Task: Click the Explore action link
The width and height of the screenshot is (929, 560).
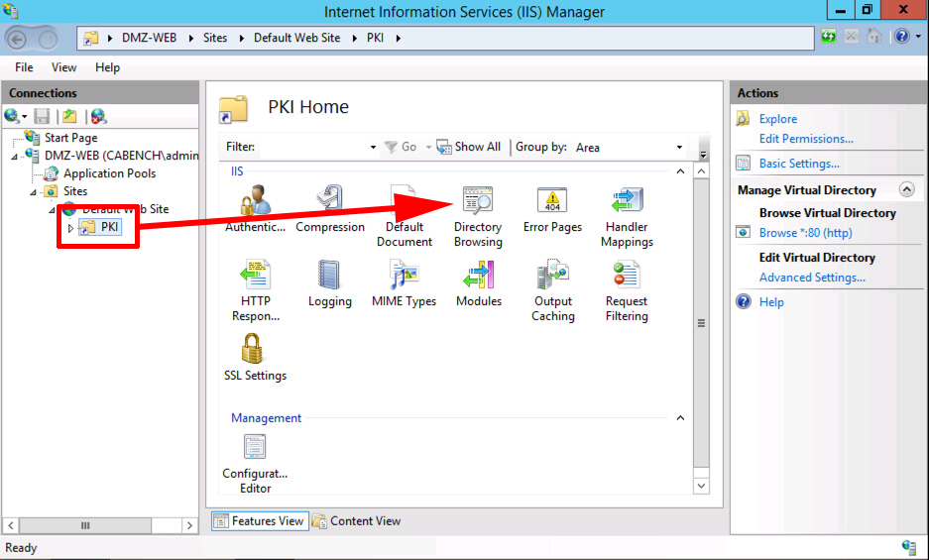Action: point(778,119)
